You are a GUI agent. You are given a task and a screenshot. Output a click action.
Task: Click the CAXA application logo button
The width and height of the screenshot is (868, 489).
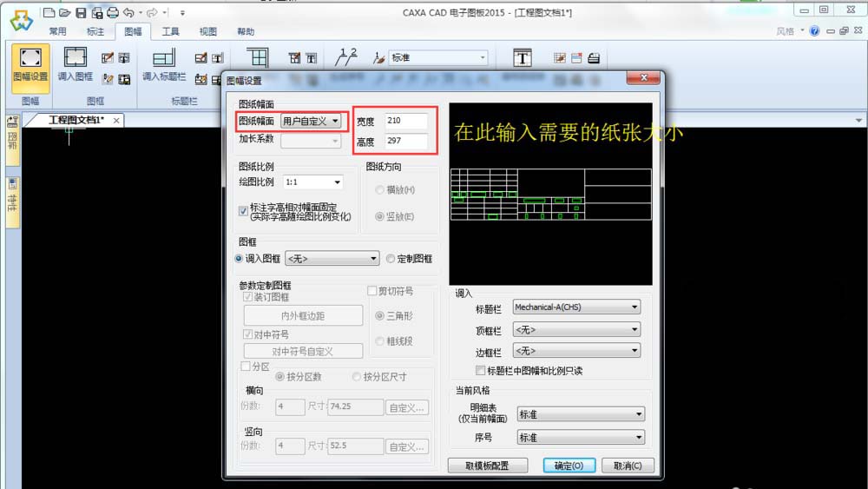21,20
